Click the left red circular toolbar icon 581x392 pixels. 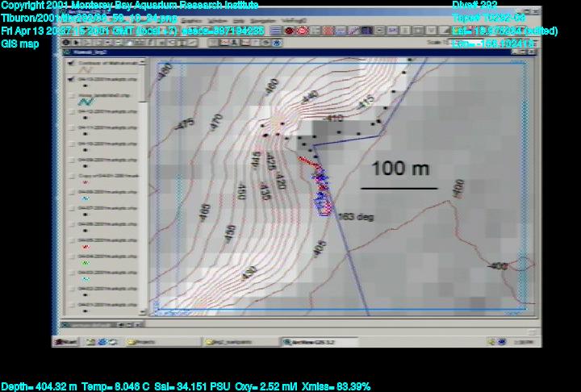[x=288, y=31]
